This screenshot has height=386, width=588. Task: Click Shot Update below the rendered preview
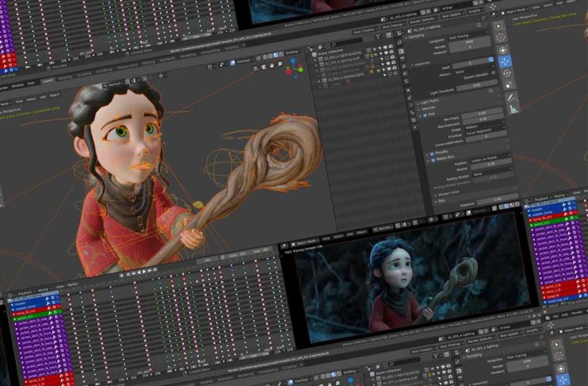coord(509,335)
